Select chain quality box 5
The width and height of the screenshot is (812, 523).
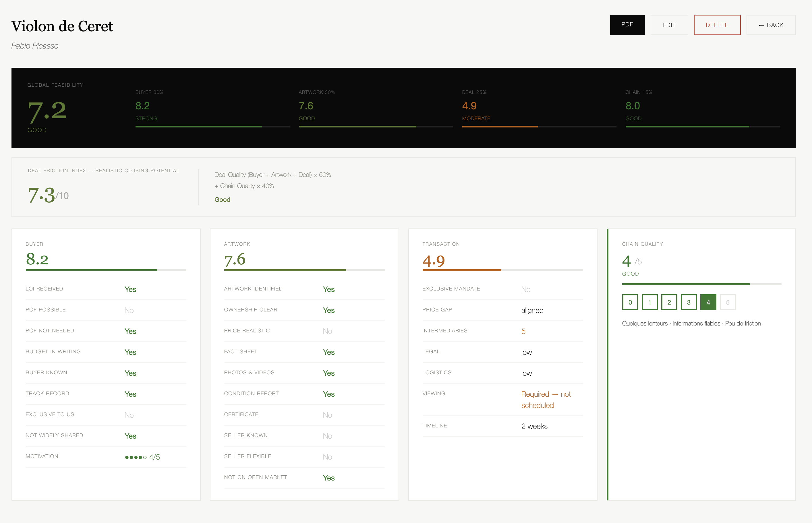(x=728, y=302)
